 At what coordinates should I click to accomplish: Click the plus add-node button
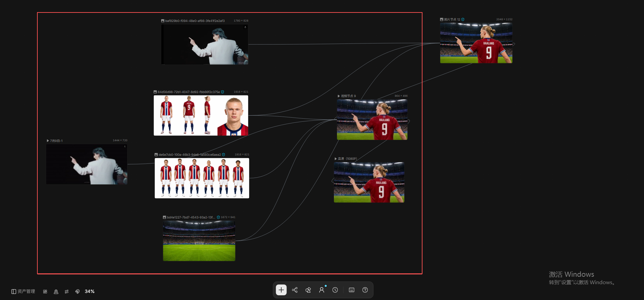(x=281, y=290)
